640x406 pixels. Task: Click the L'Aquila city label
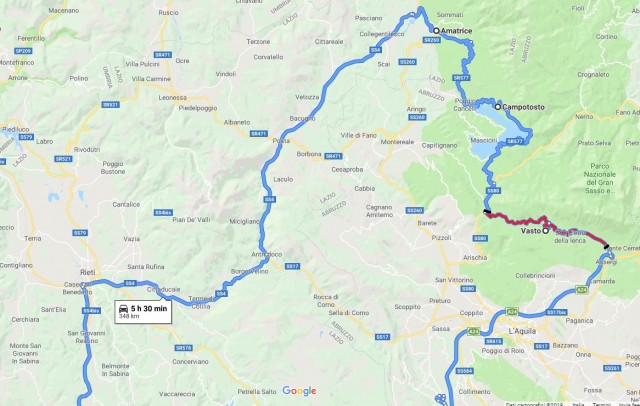[x=522, y=331]
